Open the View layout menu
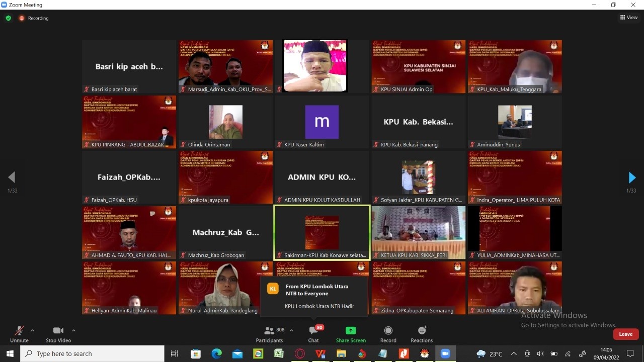Image resolution: width=644 pixels, height=362 pixels. point(629,18)
